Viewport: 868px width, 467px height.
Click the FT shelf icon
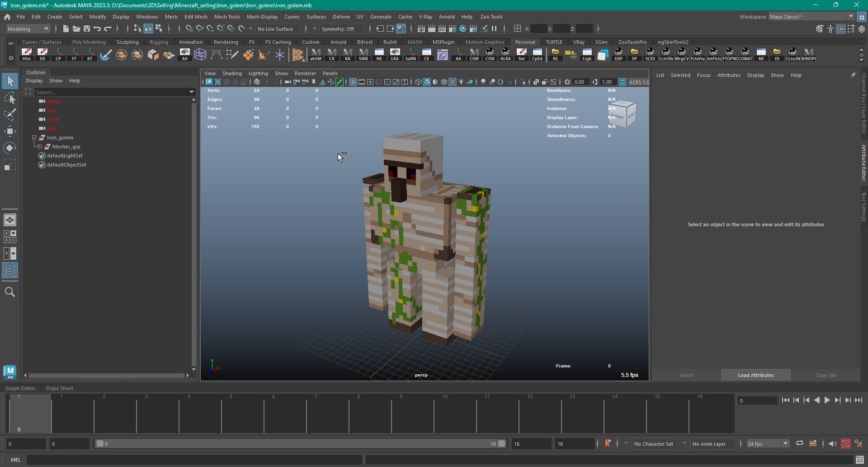(74, 54)
